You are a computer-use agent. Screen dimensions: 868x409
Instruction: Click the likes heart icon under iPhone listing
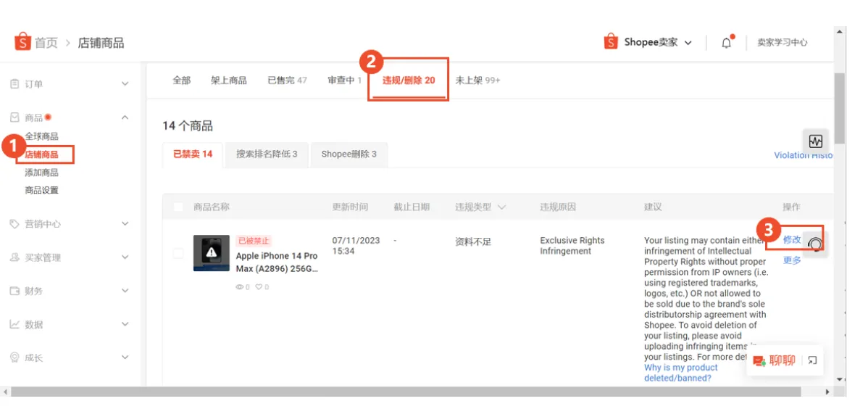[259, 287]
